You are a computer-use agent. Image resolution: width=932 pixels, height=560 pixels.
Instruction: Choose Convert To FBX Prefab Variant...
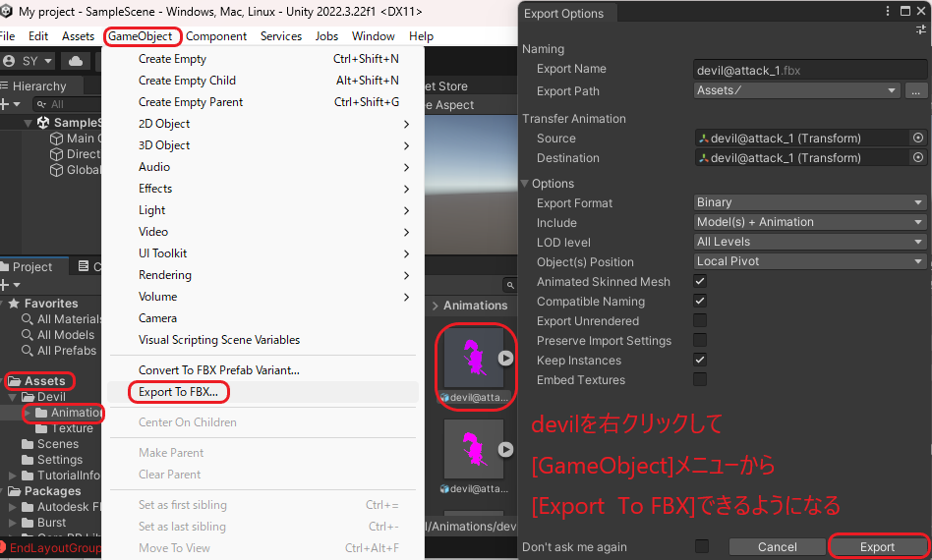click(218, 370)
